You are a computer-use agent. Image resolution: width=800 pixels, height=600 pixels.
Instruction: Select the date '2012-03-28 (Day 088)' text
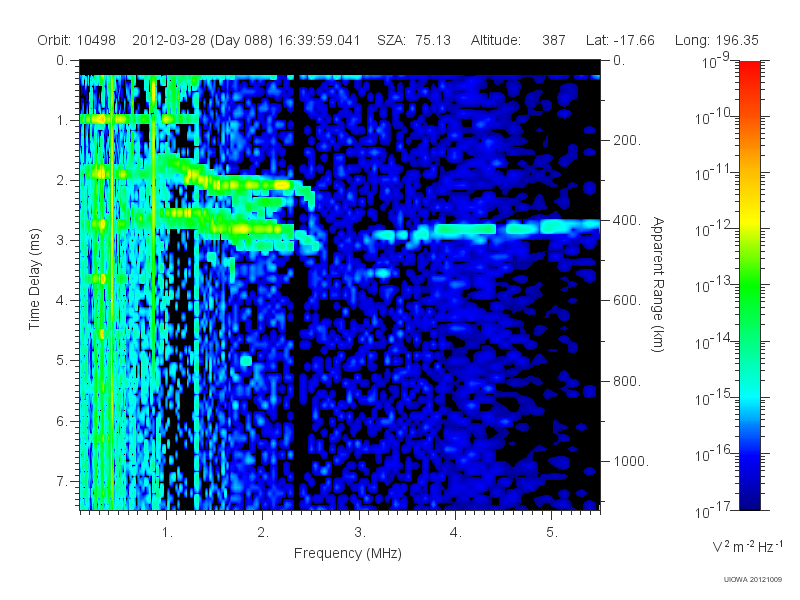click(203, 40)
